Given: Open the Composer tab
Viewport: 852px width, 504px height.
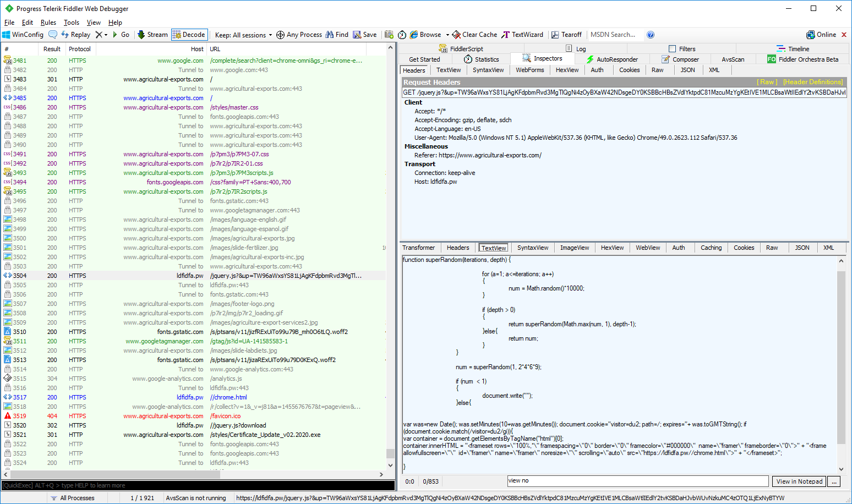Looking at the screenshot, I should click(680, 59).
